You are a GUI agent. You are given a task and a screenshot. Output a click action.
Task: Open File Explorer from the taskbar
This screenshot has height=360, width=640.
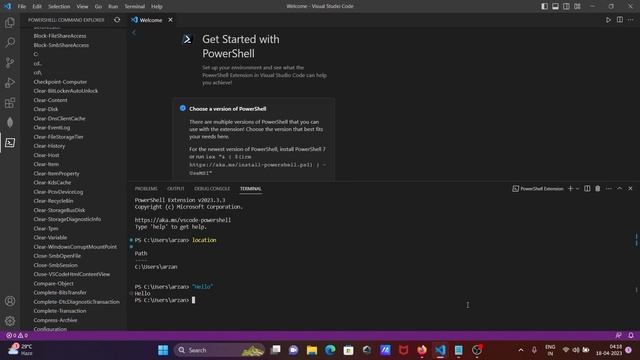(x=312, y=350)
